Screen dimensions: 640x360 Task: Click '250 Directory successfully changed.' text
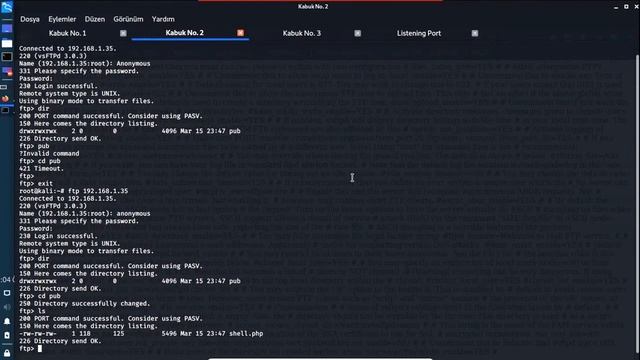point(84,304)
